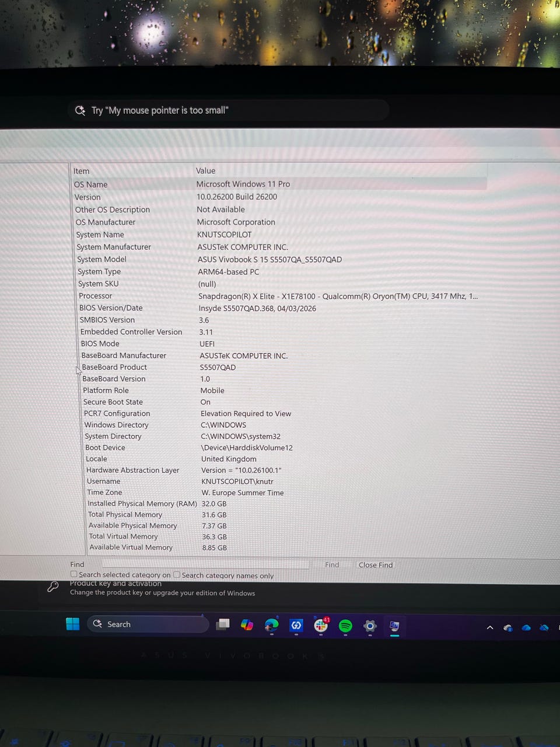Click the Find what input field
Viewport: 560px width, 747px height.
coord(205,564)
